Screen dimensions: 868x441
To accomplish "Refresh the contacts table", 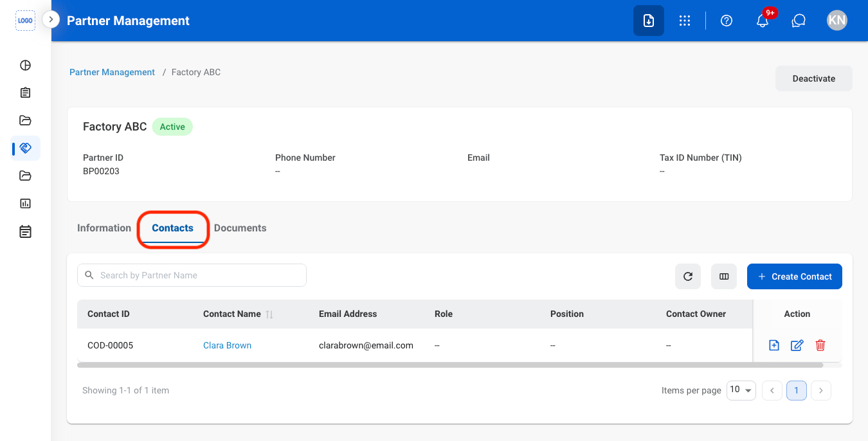I will pos(688,276).
